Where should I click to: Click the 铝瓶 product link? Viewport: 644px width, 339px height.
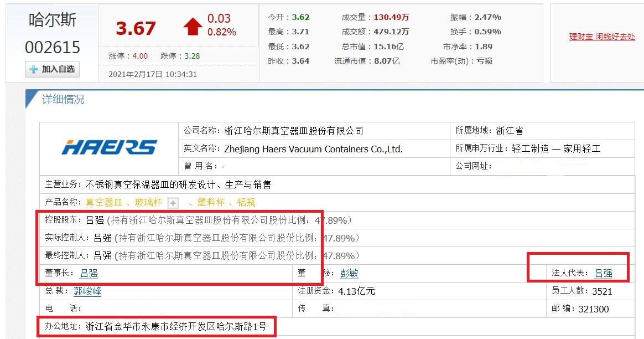click(x=246, y=202)
